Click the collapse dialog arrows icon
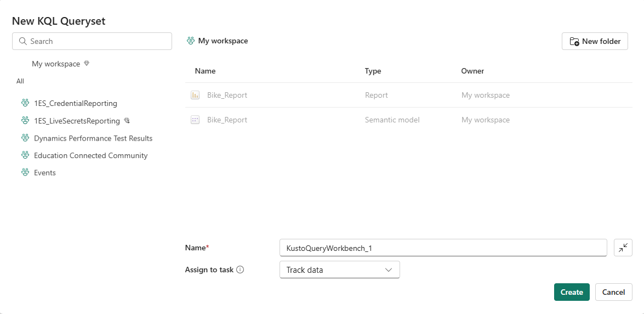644x314 pixels. tap(623, 248)
